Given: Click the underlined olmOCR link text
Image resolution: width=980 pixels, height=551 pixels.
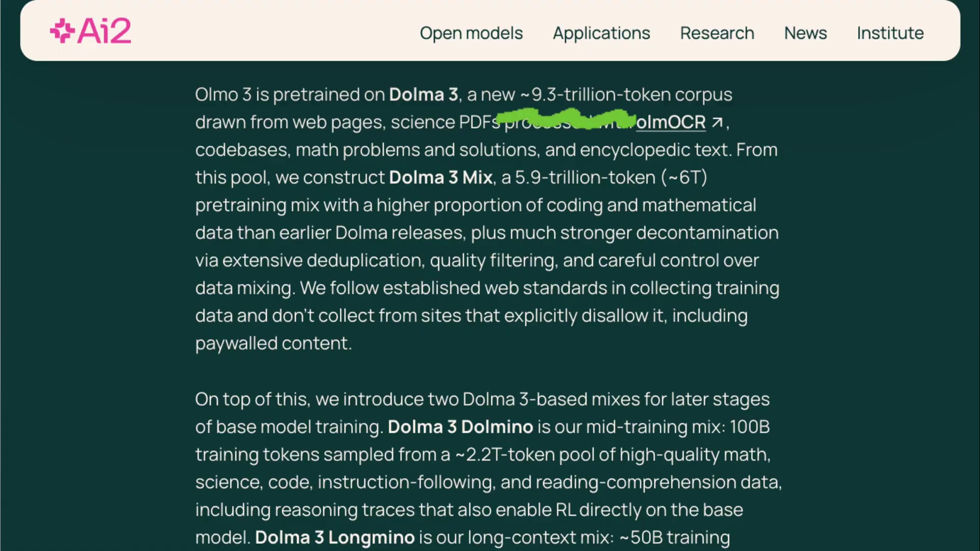Looking at the screenshot, I should pos(671,122).
